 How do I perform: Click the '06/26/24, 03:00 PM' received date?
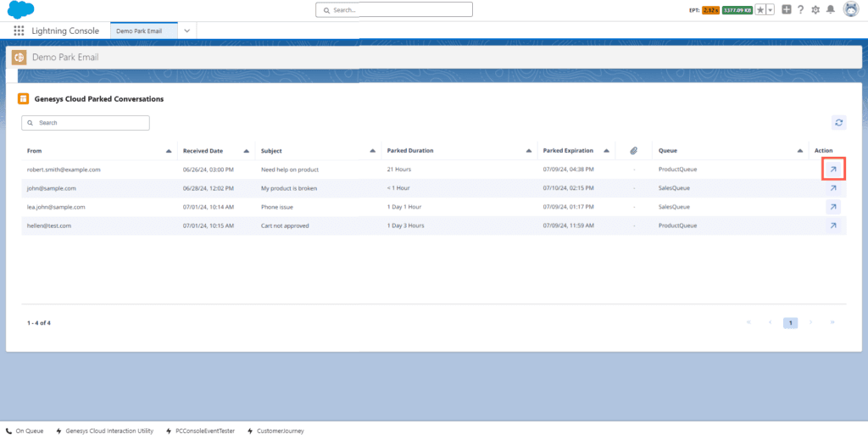(209, 170)
